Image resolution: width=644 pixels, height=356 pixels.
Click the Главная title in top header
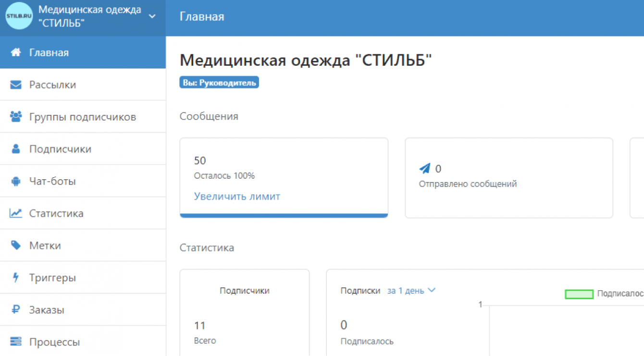point(202,17)
